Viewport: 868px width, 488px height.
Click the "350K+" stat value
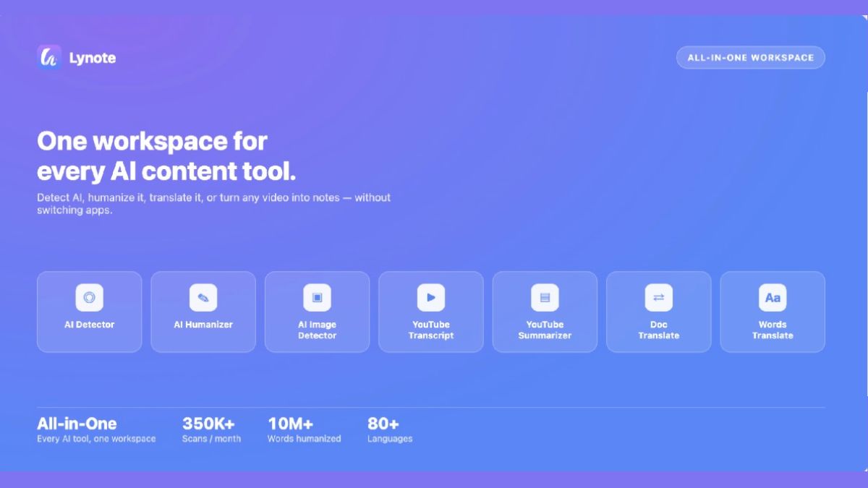[x=208, y=424]
